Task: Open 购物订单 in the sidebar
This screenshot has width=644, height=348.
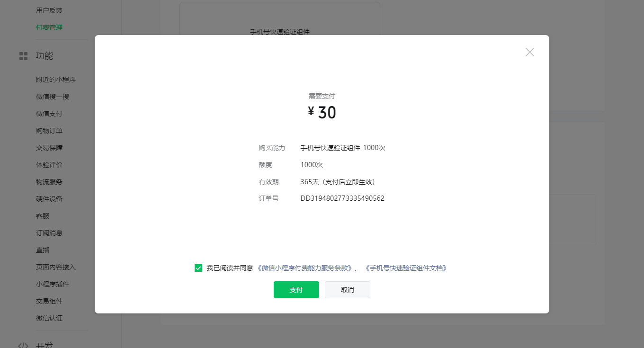Action: 49,131
